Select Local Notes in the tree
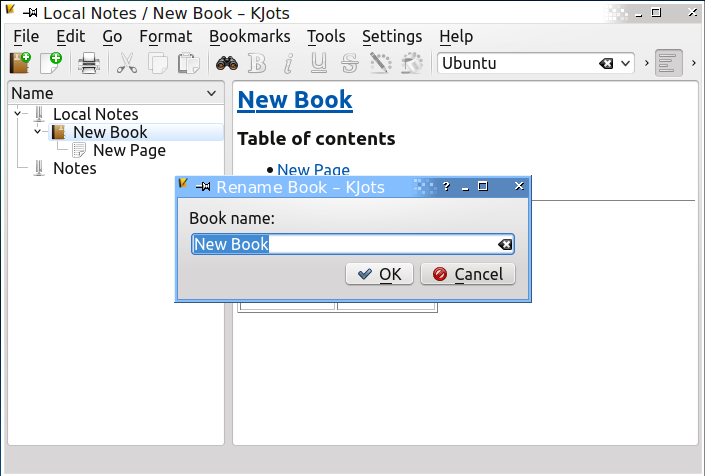Screen dimensions: 705x476 click(95, 114)
